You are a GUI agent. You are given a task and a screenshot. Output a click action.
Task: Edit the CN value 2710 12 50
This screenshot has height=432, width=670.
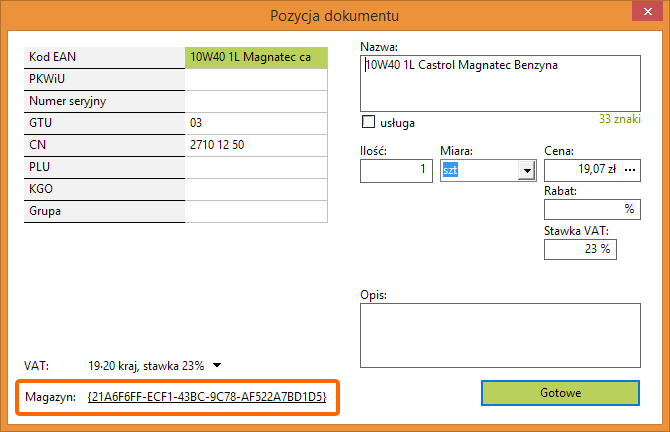pyautogui.click(x=256, y=145)
